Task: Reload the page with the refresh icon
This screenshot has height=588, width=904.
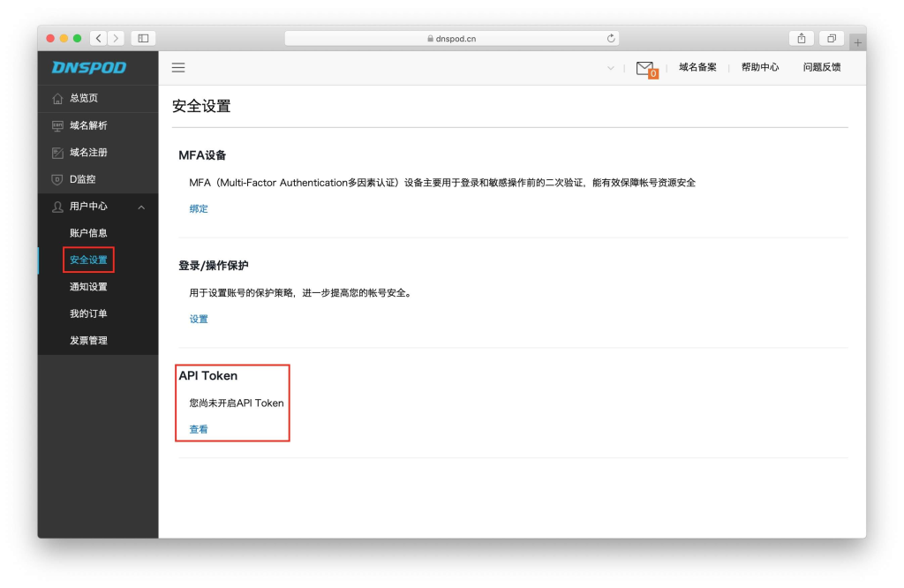Action: (610, 38)
